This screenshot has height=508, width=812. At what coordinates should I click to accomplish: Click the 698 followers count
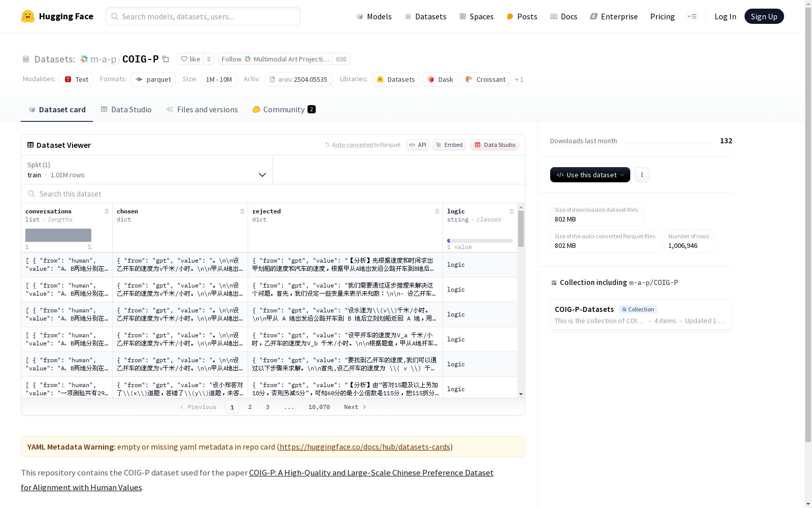coord(341,59)
